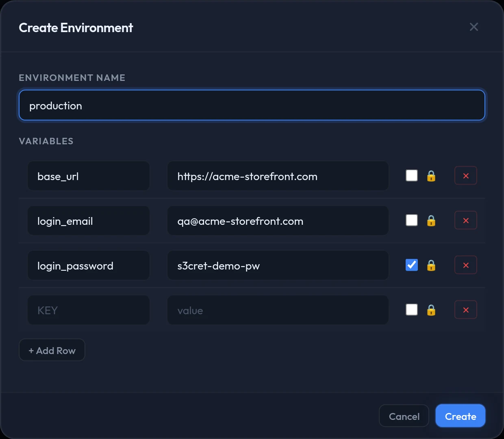
Task: Remove the empty variable row
Action: click(x=466, y=310)
